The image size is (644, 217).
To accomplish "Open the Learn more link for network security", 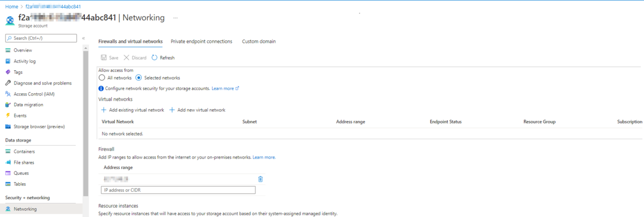I will [x=225, y=88].
